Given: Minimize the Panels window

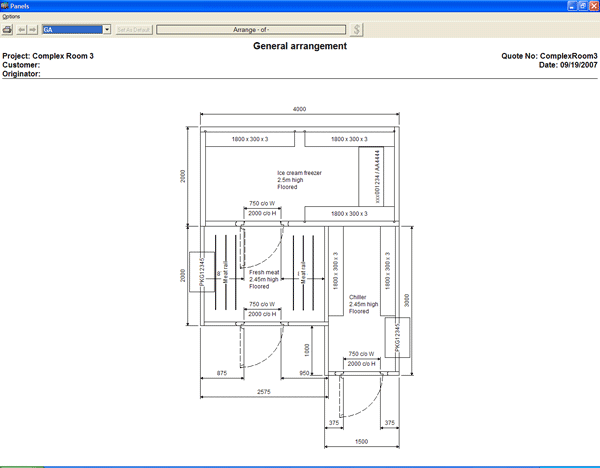Looking at the screenshot, I should [x=572, y=6].
